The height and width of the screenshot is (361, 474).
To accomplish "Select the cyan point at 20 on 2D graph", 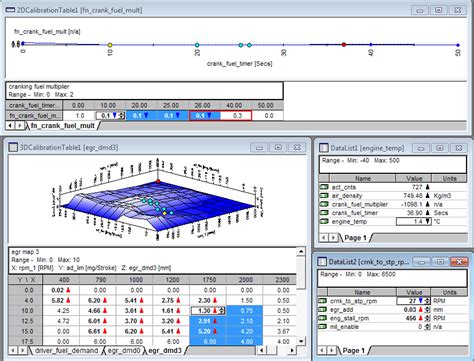I will pos(197,45).
